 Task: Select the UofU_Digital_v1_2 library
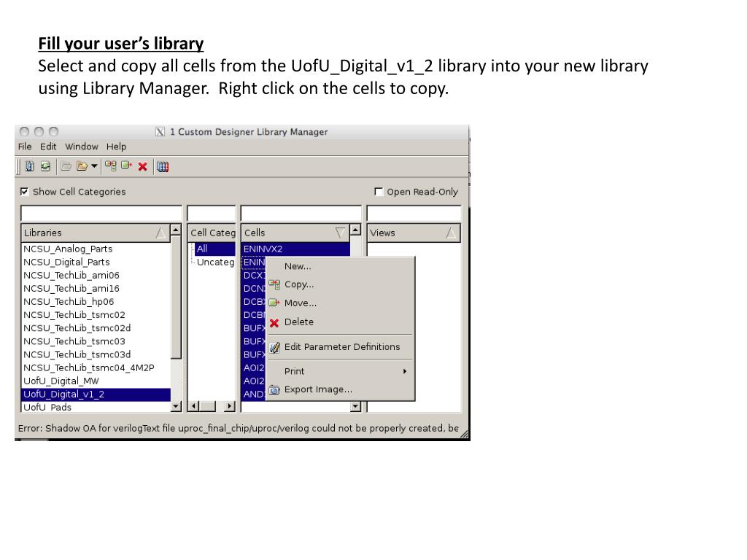coord(96,394)
